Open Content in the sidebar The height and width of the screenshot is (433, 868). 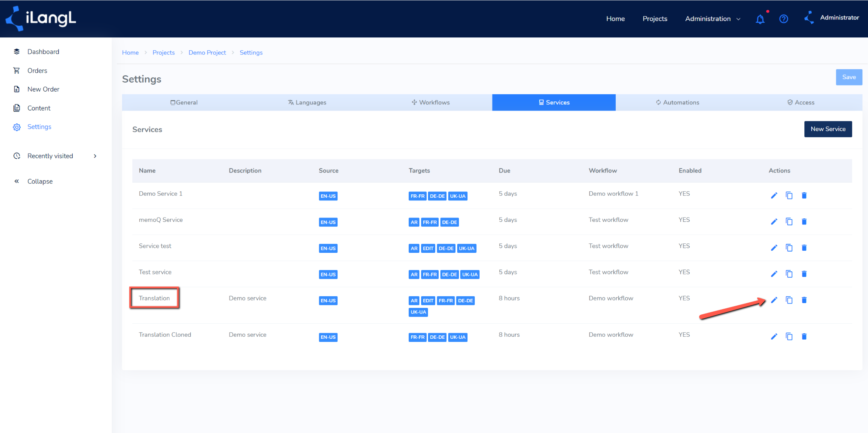click(39, 108)
